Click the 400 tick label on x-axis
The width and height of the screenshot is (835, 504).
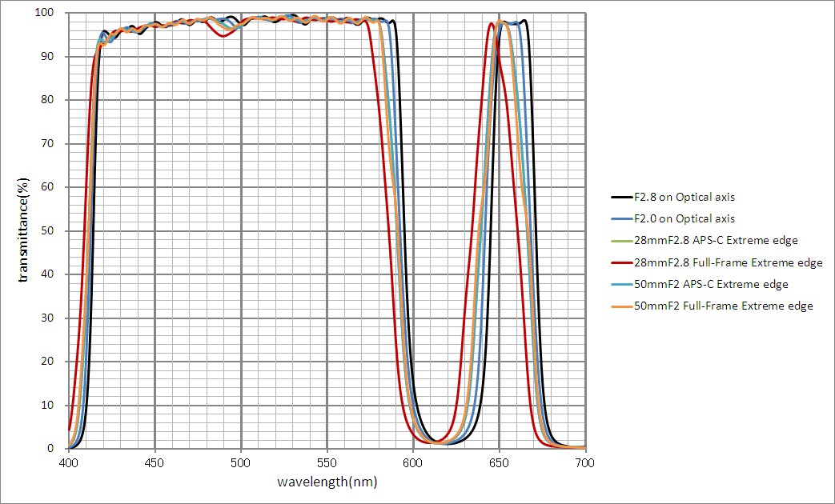click(x=69, y=463)
